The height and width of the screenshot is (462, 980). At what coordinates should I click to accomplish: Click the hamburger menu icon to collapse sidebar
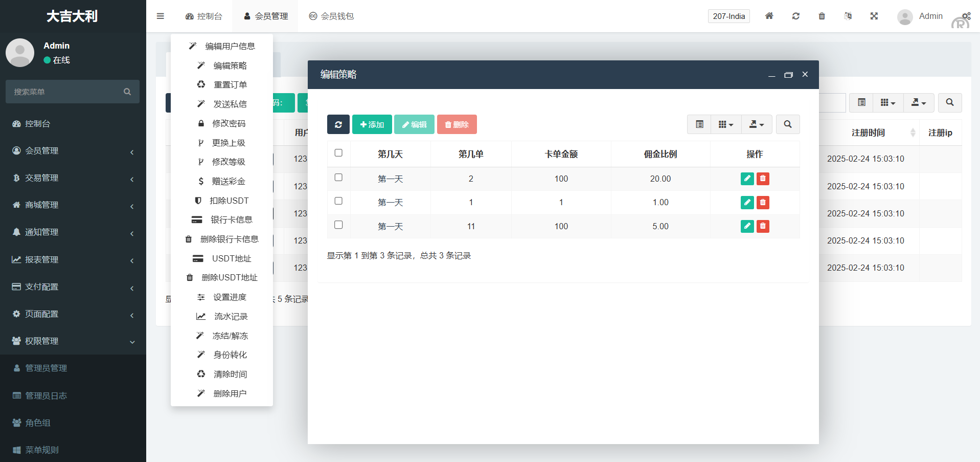point(161,16)
